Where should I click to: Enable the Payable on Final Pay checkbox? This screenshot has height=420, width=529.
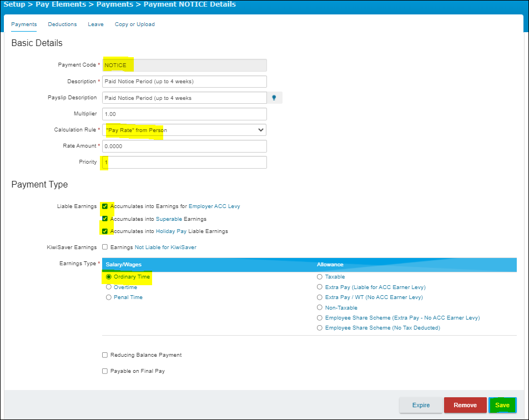tap(105, 371)
